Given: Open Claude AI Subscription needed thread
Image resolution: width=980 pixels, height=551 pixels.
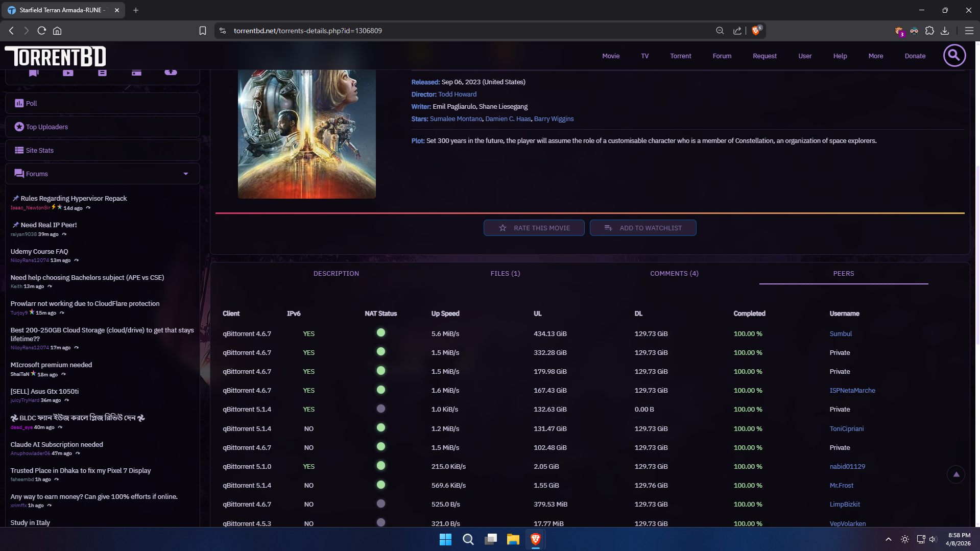Looking at the screenshot, I should [57, 445].
